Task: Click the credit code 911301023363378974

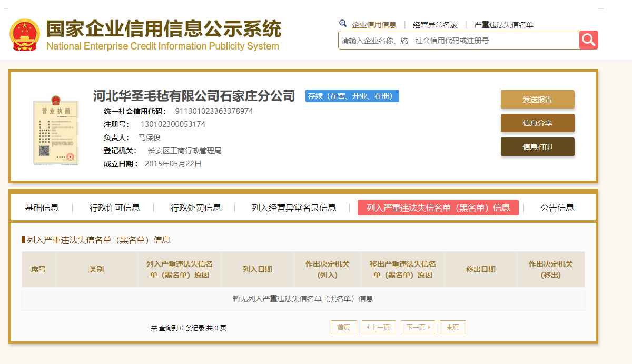Action: click(x=214, y=111)
